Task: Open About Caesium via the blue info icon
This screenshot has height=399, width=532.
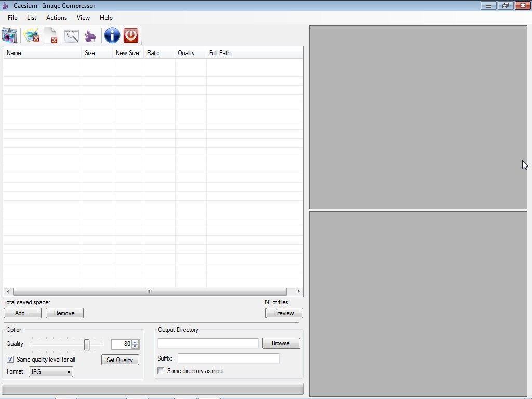Action: (112, 35)
